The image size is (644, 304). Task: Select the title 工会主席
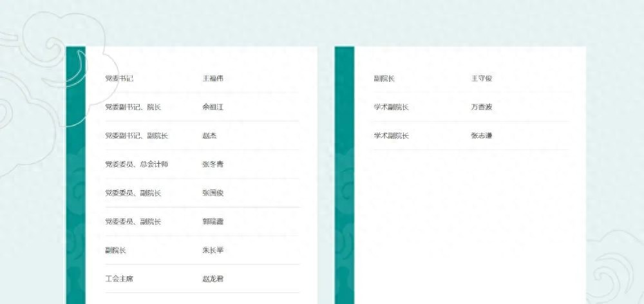point(119,279)
